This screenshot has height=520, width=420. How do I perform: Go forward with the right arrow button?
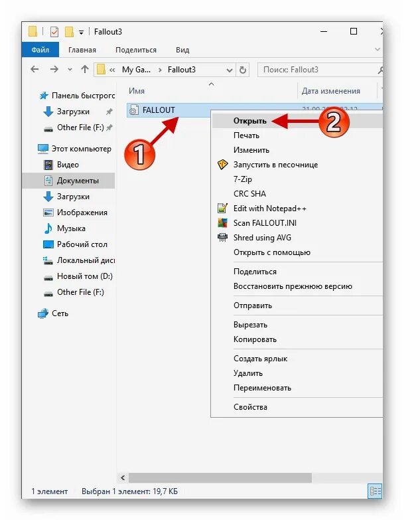[54, 69]
